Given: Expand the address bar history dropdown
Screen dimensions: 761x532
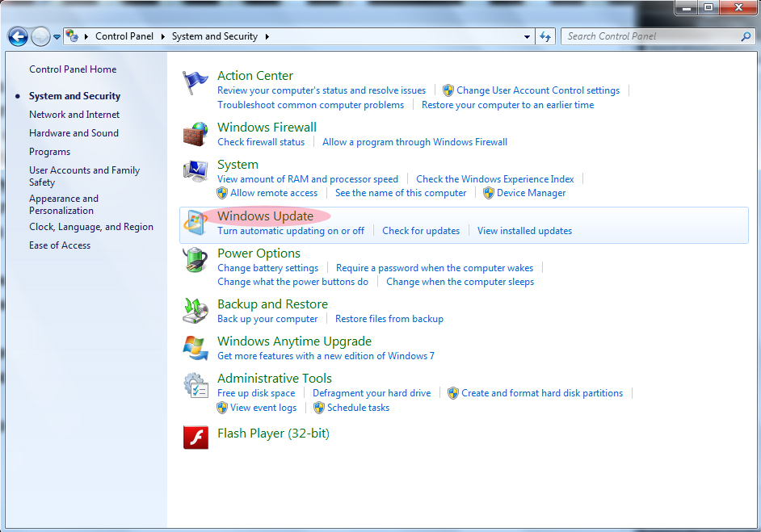Looking at the screenshot, I should coord(527,37).
